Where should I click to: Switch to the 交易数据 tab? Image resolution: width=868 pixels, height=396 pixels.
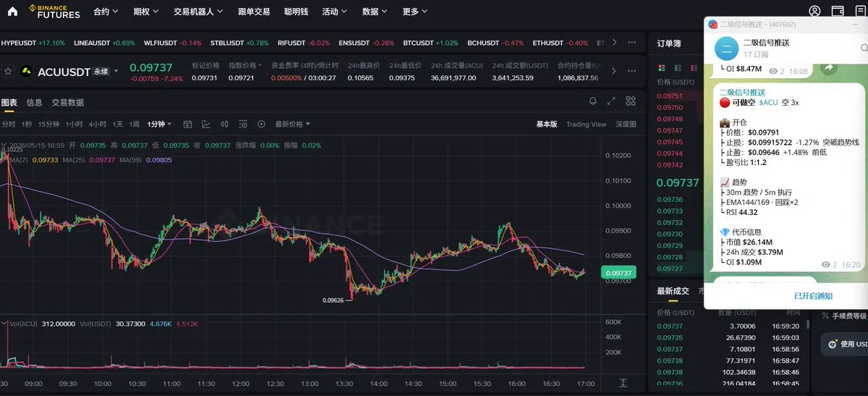click(67, 102)
